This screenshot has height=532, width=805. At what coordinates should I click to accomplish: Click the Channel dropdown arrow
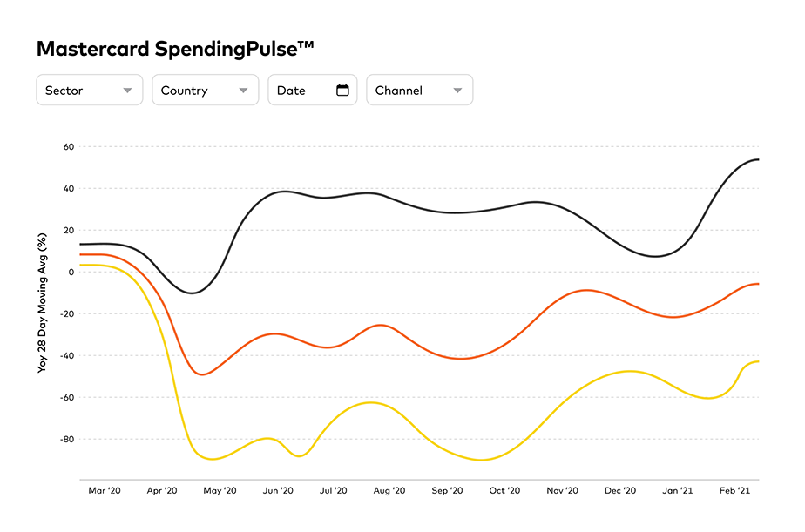coord(458,90)
